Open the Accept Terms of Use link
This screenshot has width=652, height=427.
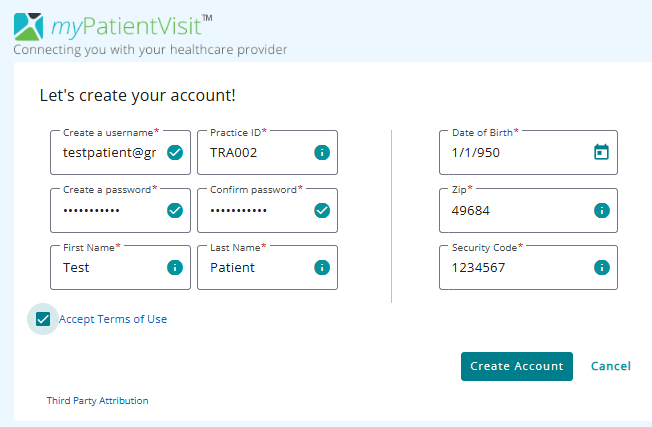113,319
